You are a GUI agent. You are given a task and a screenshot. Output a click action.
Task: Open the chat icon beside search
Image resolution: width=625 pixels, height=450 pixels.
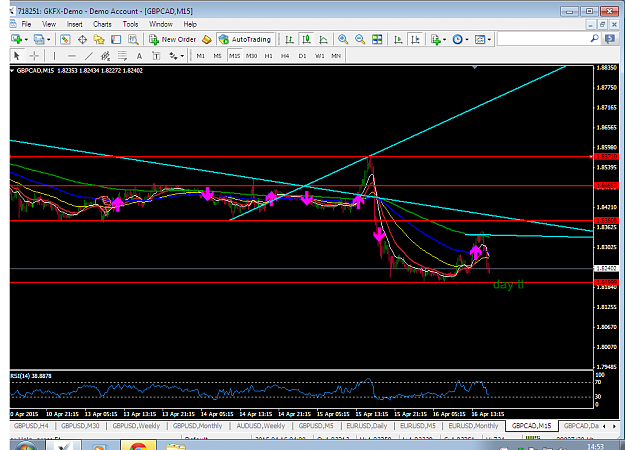(610, 39)
